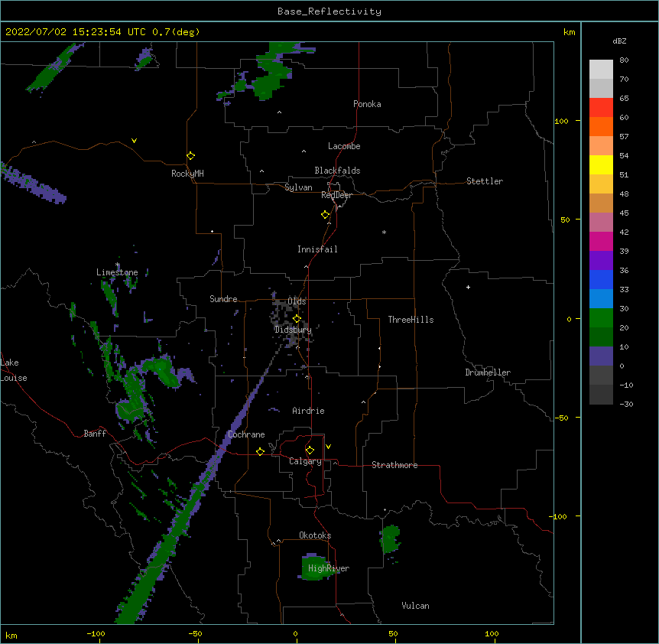Select the 30 dBZ green swatch
This screenshot has height=644, width=659.
point(601,318)
